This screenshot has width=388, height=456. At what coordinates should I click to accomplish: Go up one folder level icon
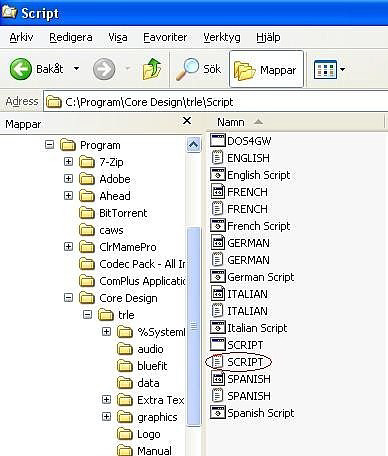(152, 69)
